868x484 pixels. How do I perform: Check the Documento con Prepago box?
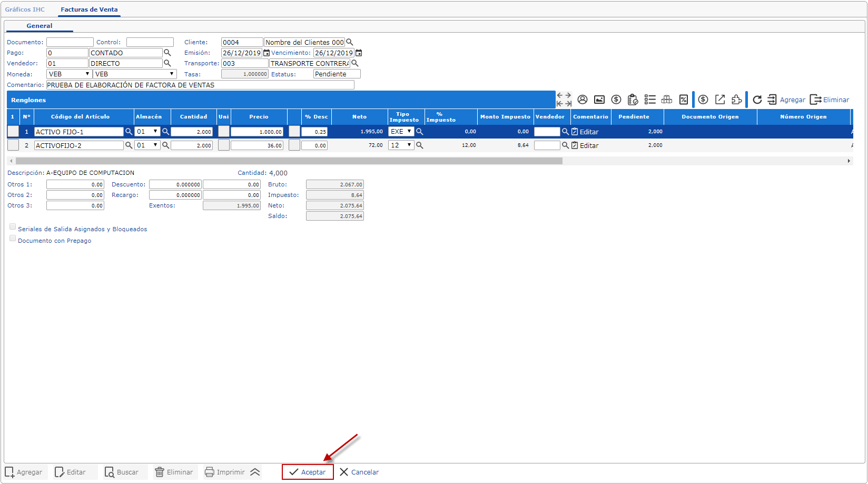pos(13,239)
